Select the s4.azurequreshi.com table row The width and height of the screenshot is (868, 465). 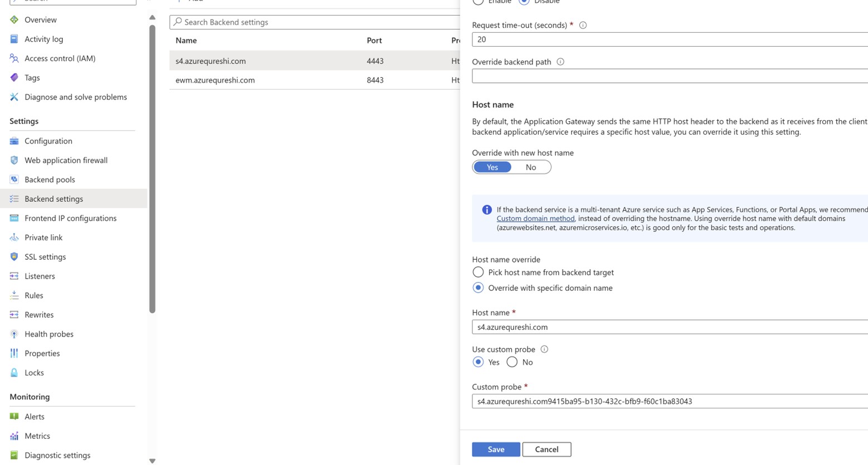315,61
